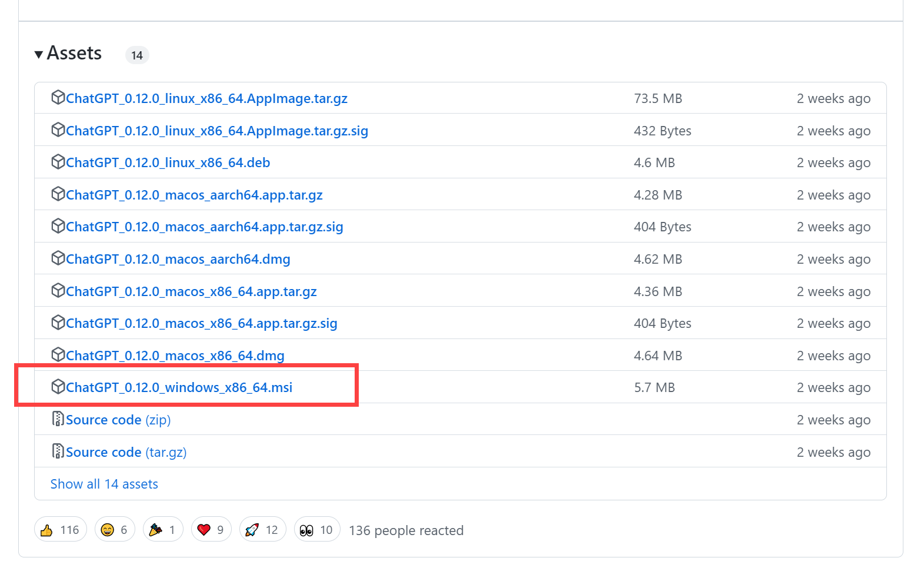The height and width of the screenshot is (581, 924).
Task: Click zip file icon beside Source code (tar.gz)
Action: pyautogui.click(x=58, y=451)
